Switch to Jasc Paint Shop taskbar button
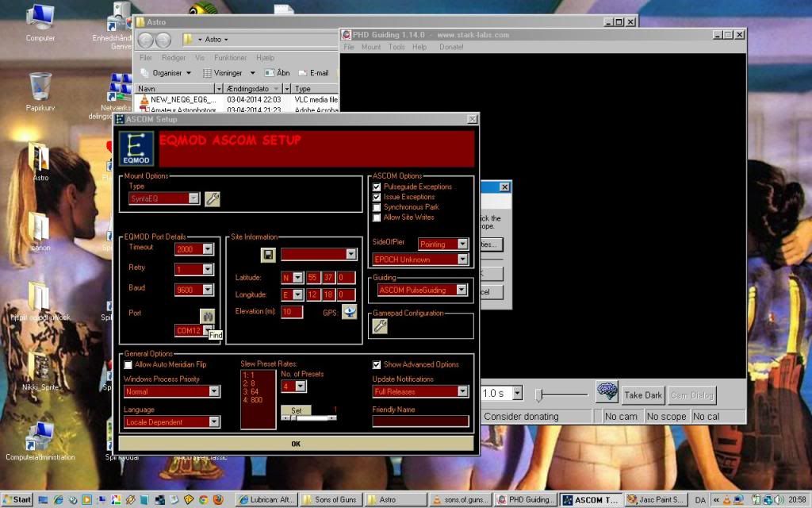 click(x=656, y=500)
